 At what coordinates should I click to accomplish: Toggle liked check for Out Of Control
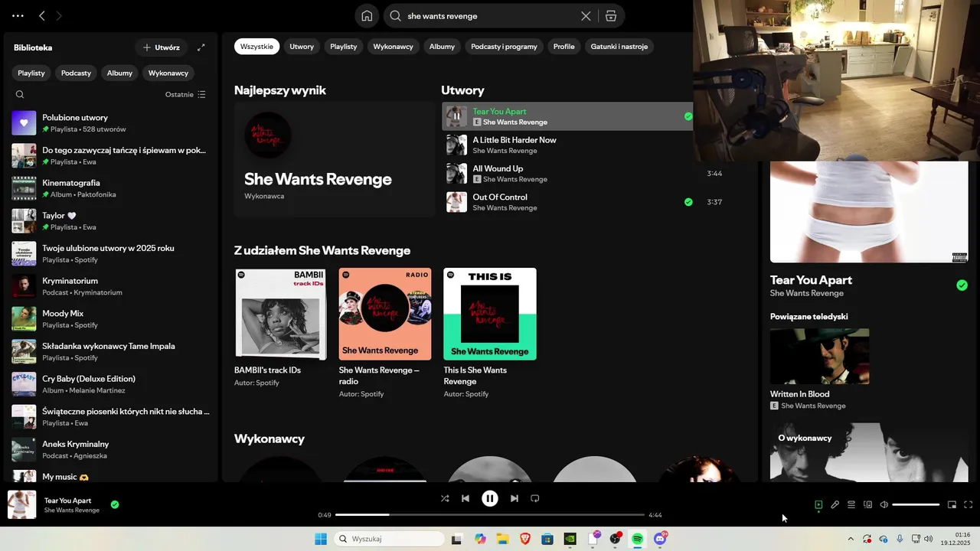(x=688, y=202)
